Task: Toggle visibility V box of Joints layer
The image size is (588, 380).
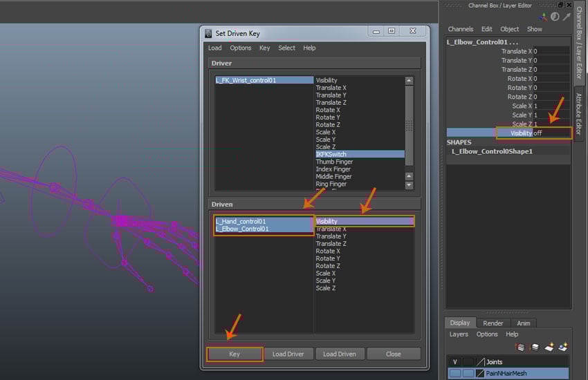Action: coord(454,361)
